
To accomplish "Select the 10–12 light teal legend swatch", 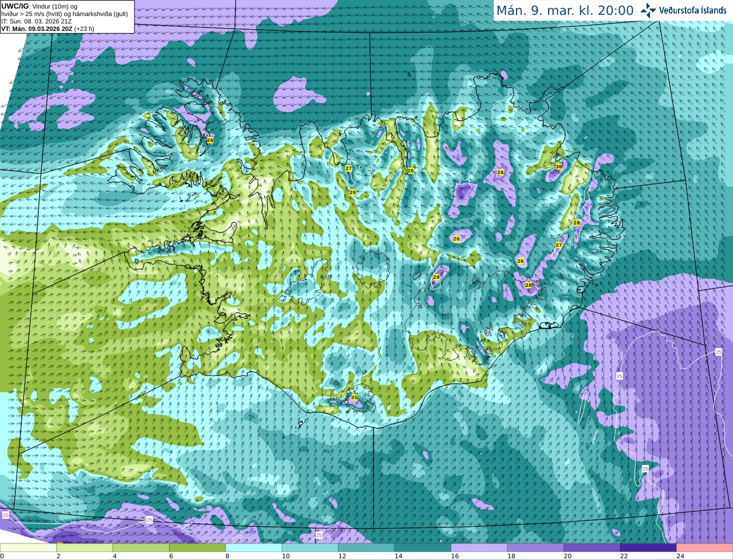I will [x=310, y=548].
